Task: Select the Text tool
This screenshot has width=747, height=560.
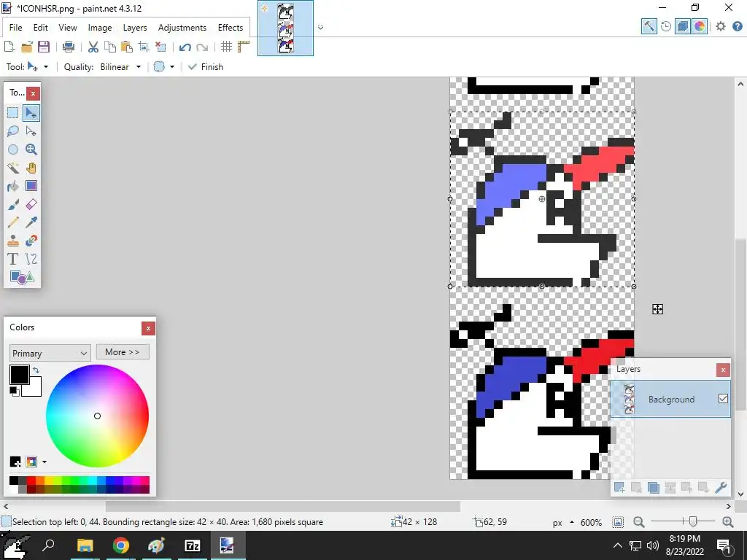Action: click(13, 259)
